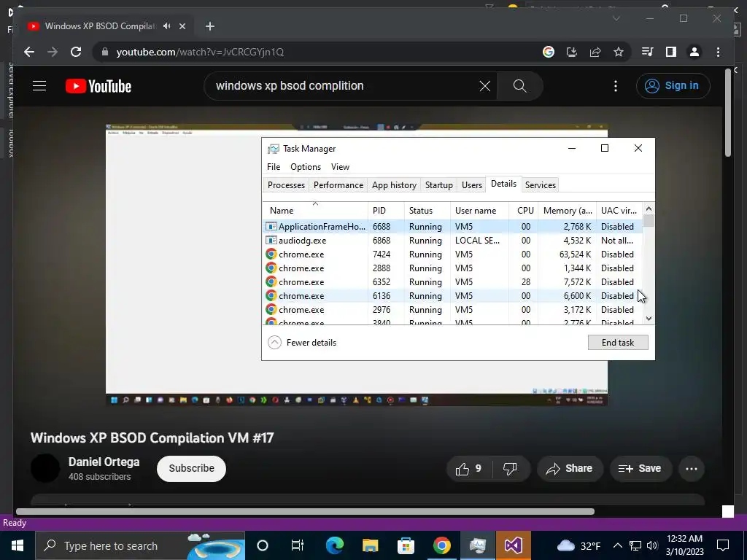The width and height of the screenshot is (747, 560).
Task: Switch to the Performance tab
Action: 338,184
